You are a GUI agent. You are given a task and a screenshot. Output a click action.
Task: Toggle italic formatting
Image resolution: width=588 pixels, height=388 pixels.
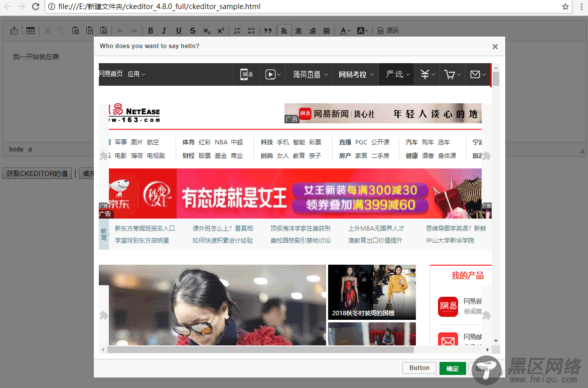pyautogui.click(x=164, y=31)
